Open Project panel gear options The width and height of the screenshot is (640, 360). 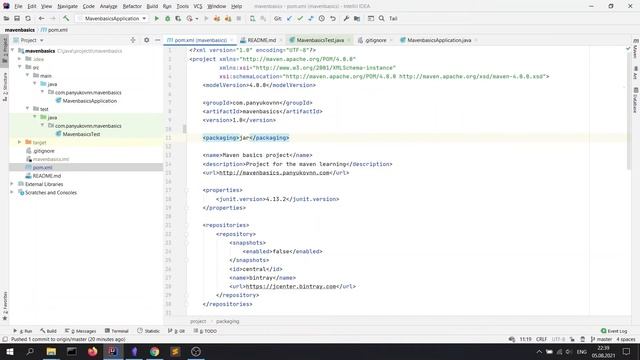(x=147, y=40)
